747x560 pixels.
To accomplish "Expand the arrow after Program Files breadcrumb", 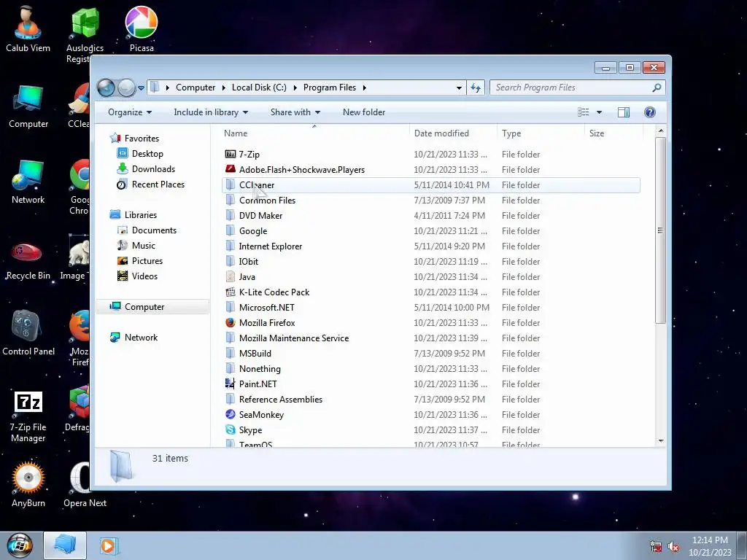I will tap(365, 87).
